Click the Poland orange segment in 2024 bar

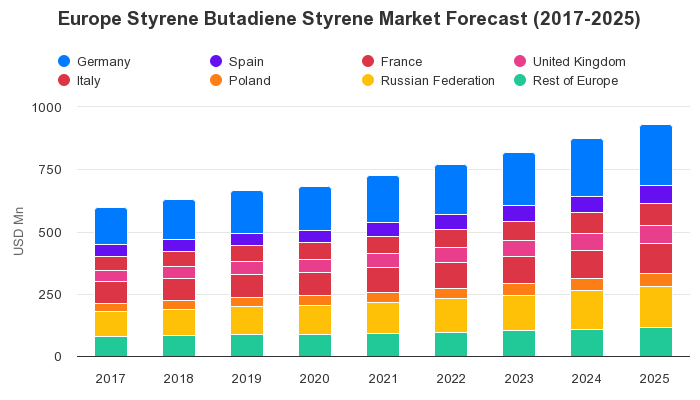(x=587, y=284)
